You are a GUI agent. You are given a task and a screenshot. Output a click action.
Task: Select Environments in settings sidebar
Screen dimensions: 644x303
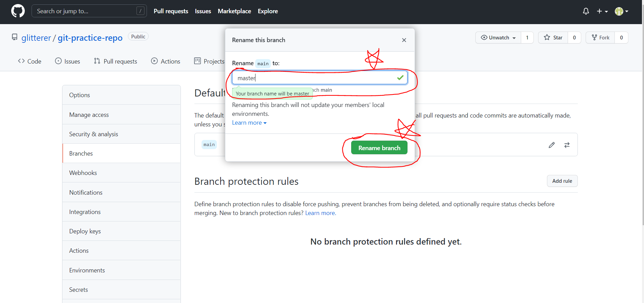tap(121, 270)
